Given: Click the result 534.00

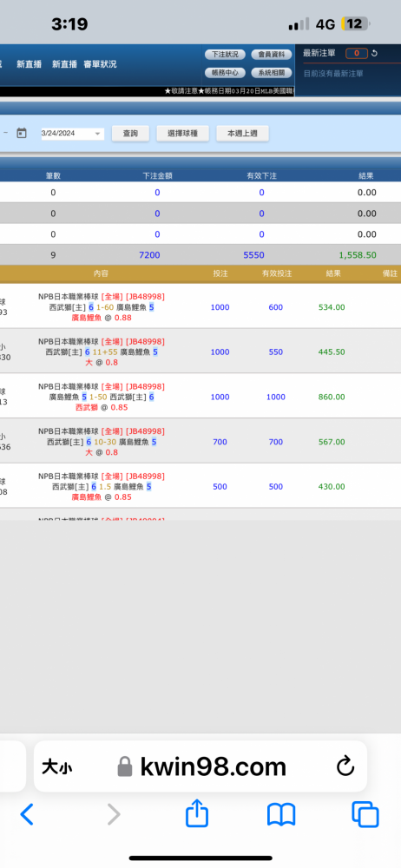Looking at the screenshot, I should click(x=332, y=307).
